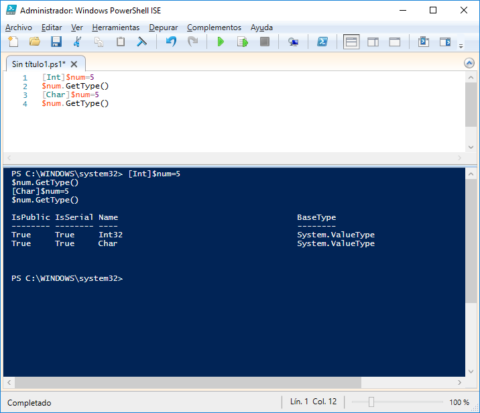Open the Ver menu
This screenshot has width=480, height=413.
[x=77, y=27]
